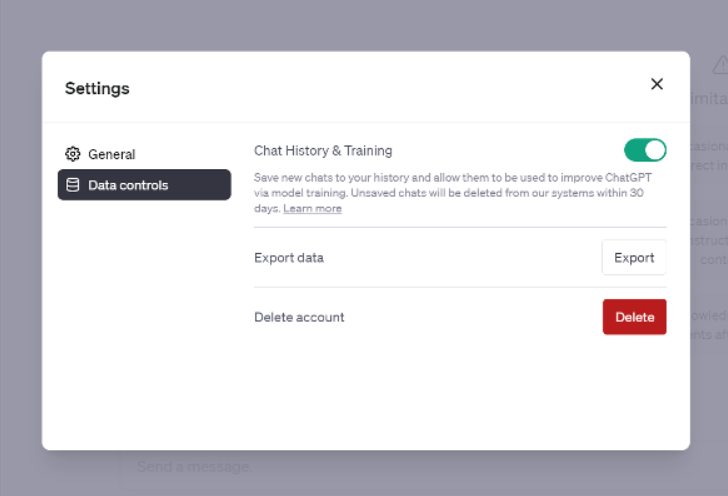Click the description mentioning Unsaved chats deletion
Viewport: 728px width, 496px height.
pyautogui.click(x=453, y=193)
